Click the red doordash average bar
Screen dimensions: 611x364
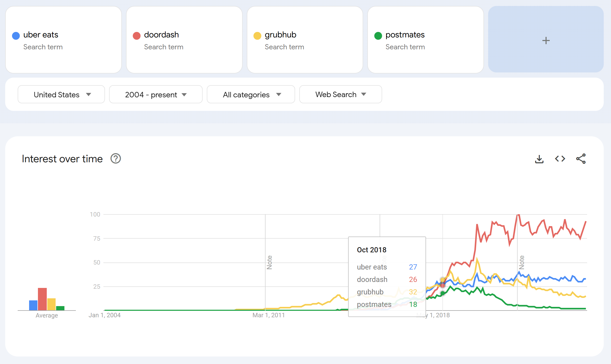(x=42, y=299)
